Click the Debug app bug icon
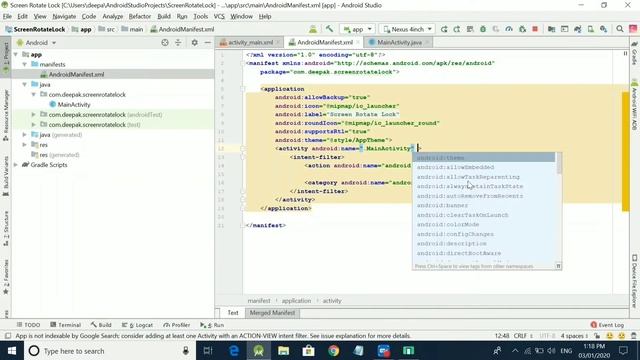640x360 pixels. tap(483, 29)
